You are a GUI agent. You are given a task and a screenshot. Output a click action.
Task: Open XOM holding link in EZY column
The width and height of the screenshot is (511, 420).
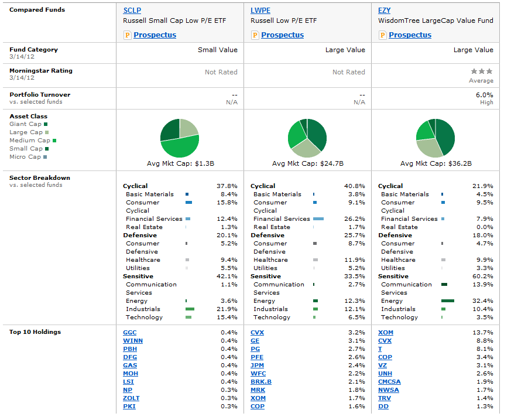[x=386, y=333]
